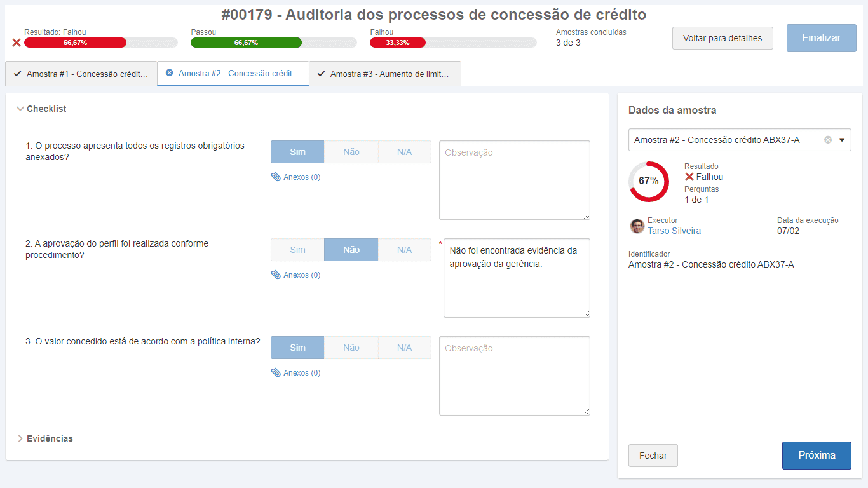Switch to Amostra #3 - Aumento de limite tab

[x=385, y=74]
